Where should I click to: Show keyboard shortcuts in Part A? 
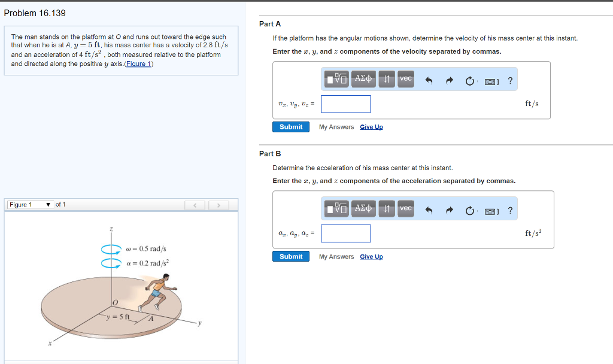(491, 81)
